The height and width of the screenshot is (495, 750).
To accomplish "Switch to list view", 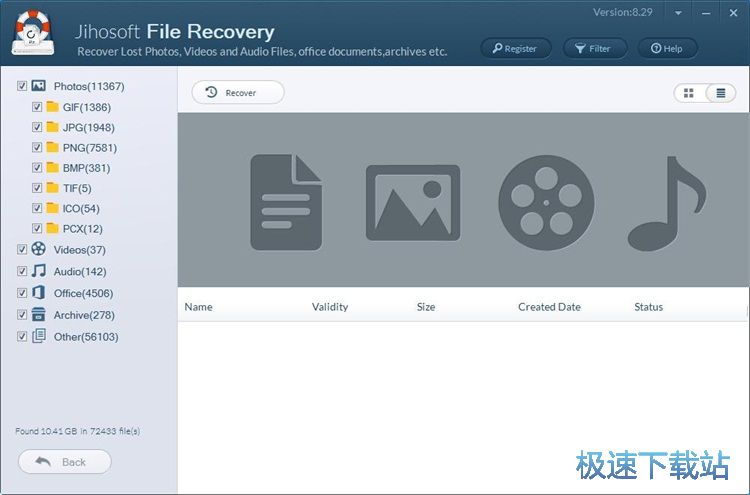I will (x=720, y=93).
